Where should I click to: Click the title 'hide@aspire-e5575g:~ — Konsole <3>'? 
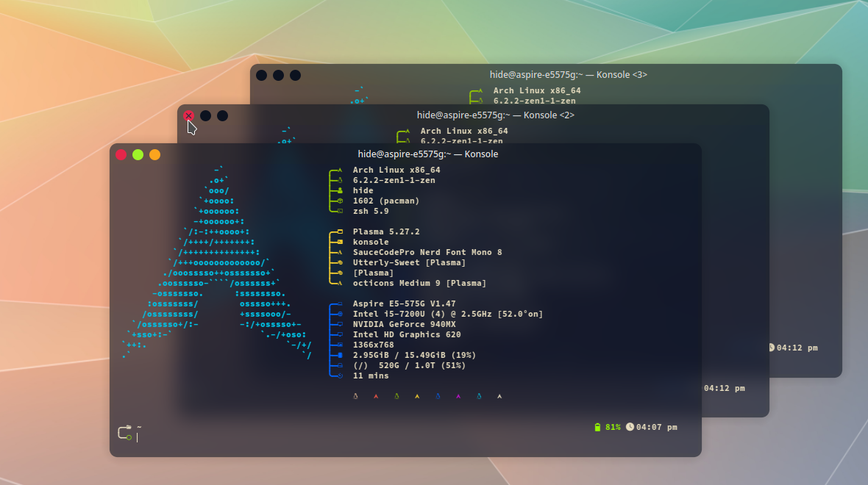point(569,75)
